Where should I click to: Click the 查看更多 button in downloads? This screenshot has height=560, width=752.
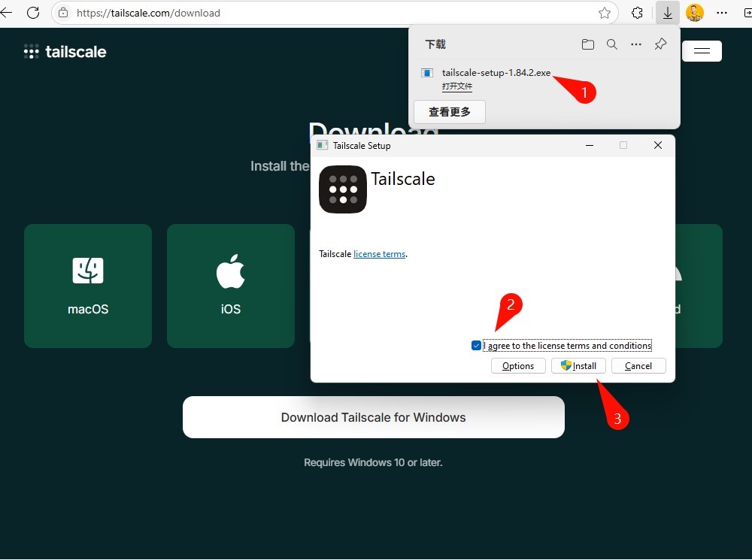(x=450, y=112)
